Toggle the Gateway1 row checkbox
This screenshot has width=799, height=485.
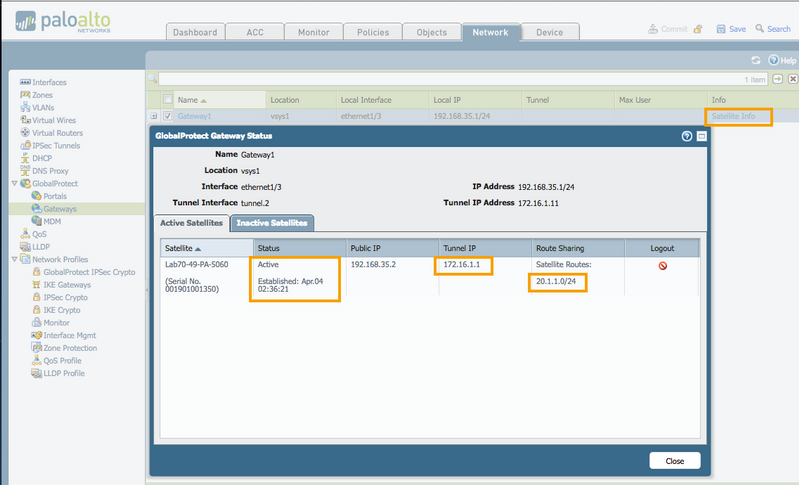pyautogui.click(x=167, y=117)
